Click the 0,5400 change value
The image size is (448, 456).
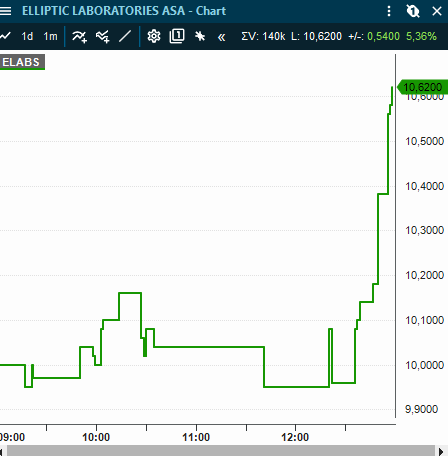(383, 36)
